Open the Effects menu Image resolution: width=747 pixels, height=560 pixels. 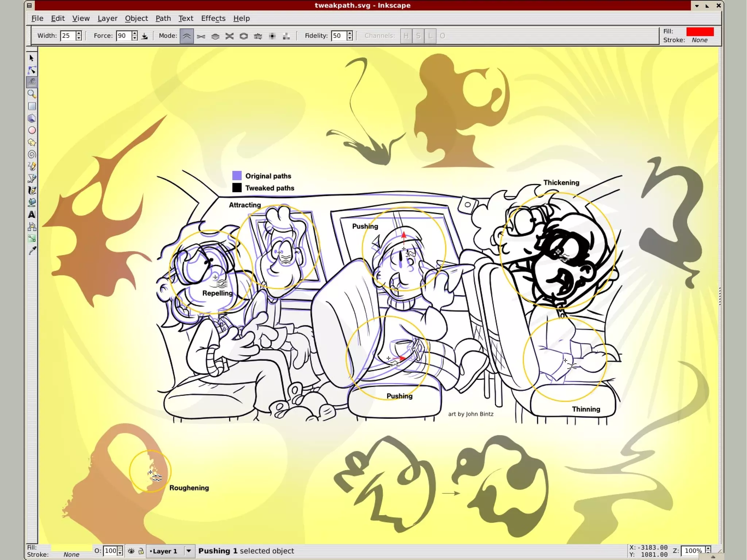(x=213, y=18)
